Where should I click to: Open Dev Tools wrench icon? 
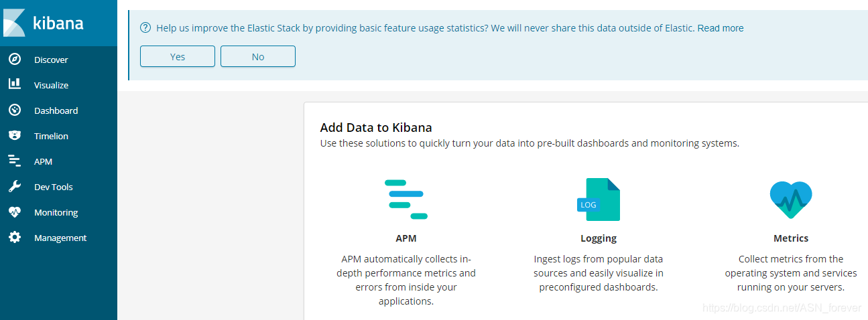pyautogui.click(x=15, y=186)
